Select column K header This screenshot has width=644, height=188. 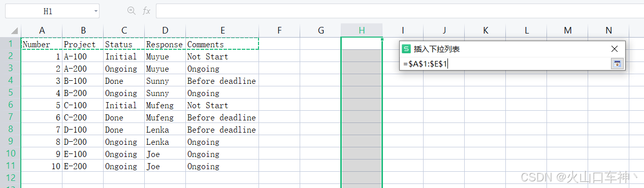pyautogui.click(x=485, y=30)
